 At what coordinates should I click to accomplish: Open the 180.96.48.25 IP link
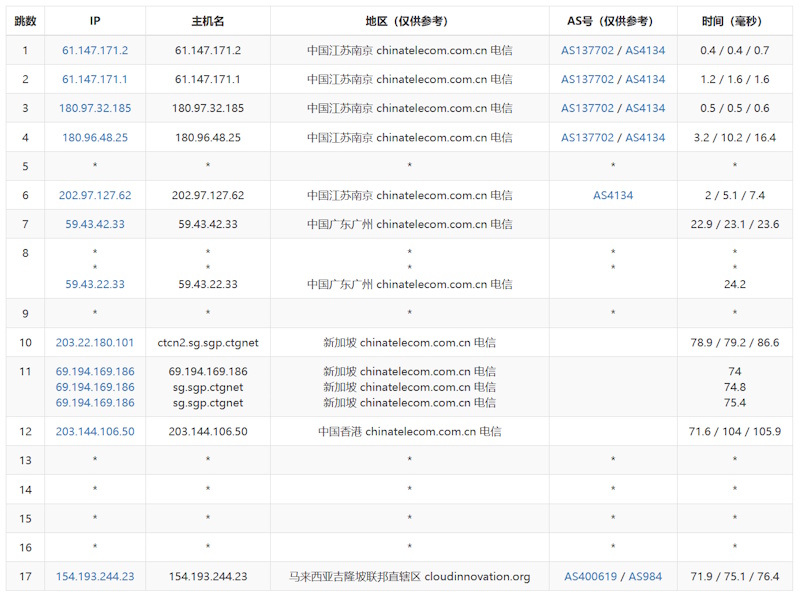[x=95, y=137]
